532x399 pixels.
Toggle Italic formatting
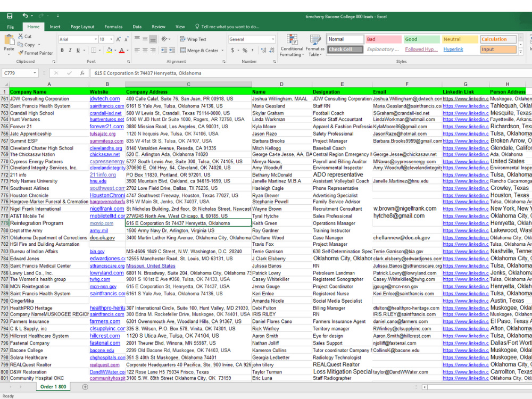pos(70,50)
